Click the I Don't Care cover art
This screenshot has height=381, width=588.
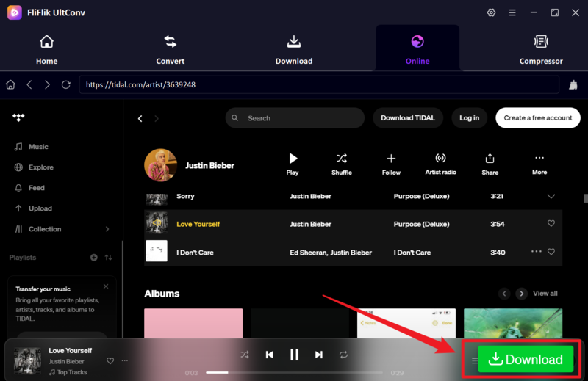pos(157,251)
